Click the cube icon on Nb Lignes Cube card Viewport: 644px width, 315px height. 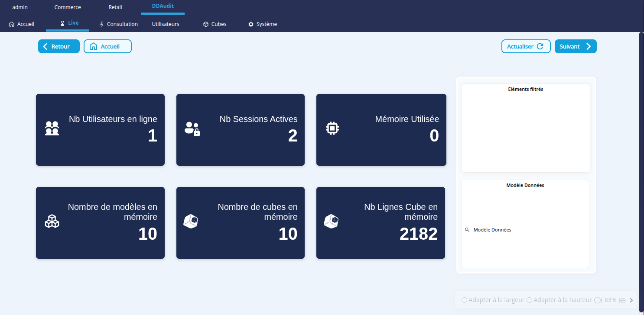pos(331,221)
